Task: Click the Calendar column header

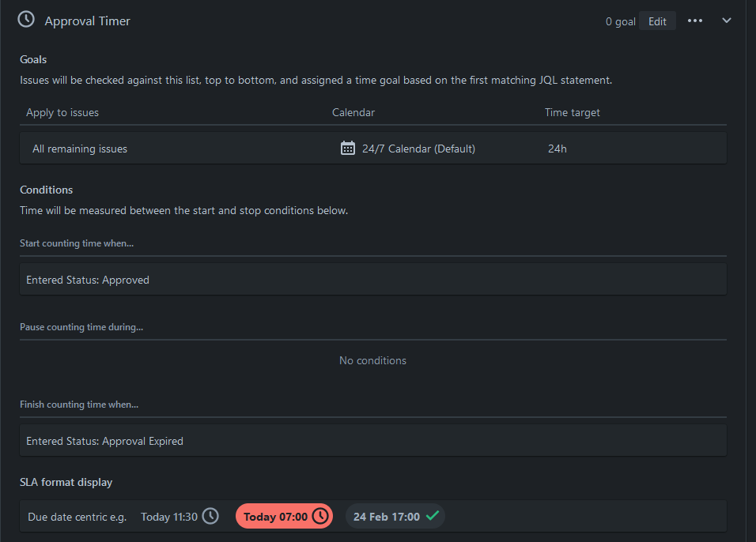Action: click(x=353, y=112)
